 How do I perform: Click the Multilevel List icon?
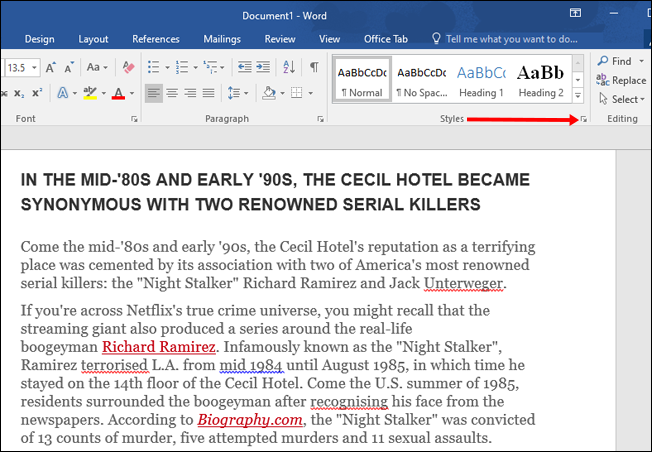(210, 67)
